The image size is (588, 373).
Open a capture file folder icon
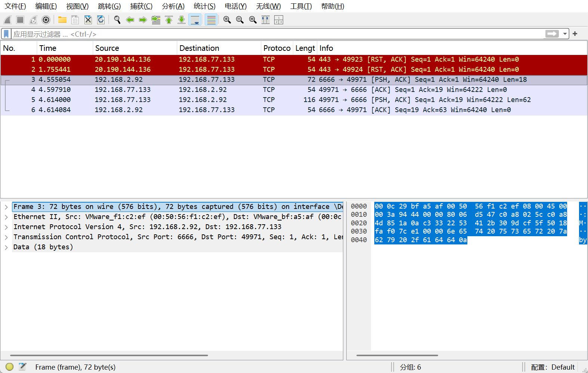[x=62, y=20]
